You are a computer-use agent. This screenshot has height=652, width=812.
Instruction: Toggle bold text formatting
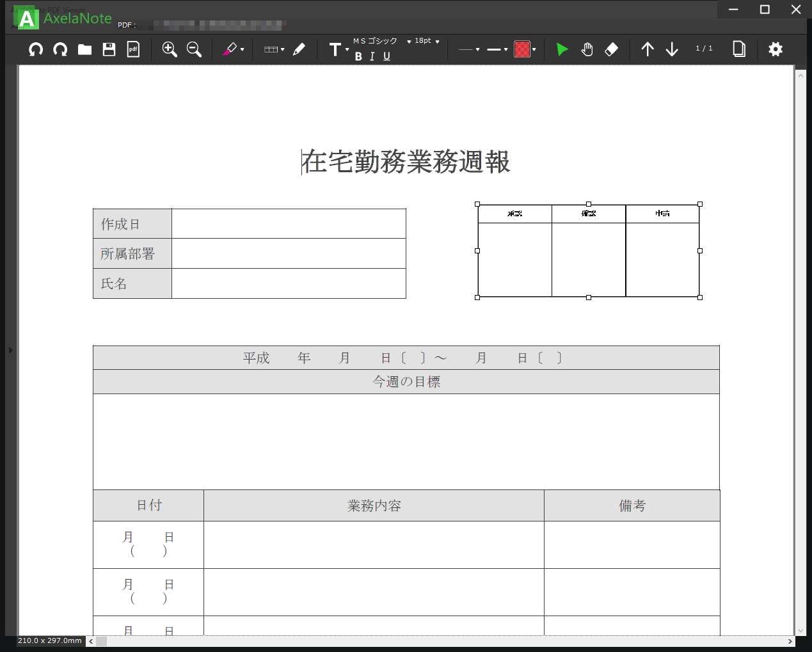tap(358, 56)
